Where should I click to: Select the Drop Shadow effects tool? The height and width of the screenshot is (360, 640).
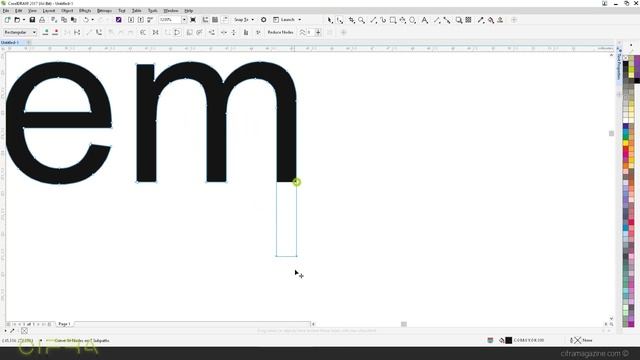click(x=459, y=20)
